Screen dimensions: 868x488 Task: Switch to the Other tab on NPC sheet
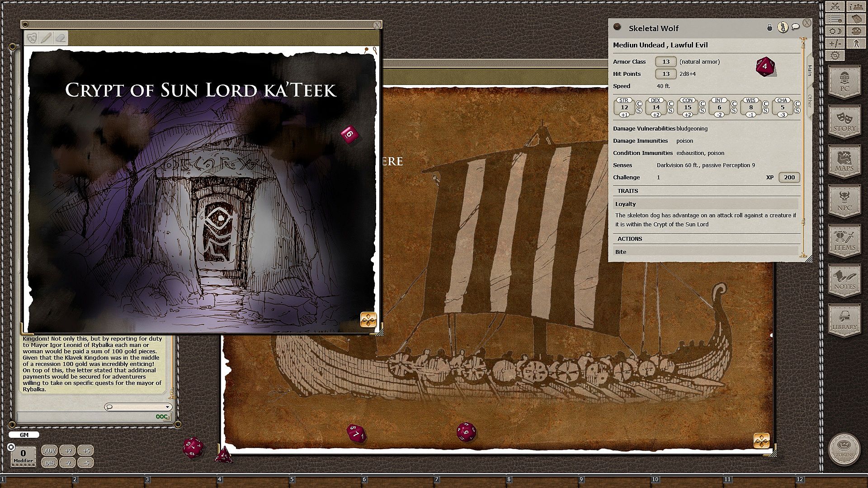[809, 101]
